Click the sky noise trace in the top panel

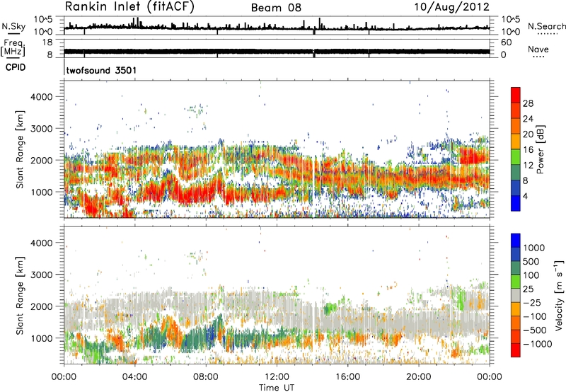point(277,27)
